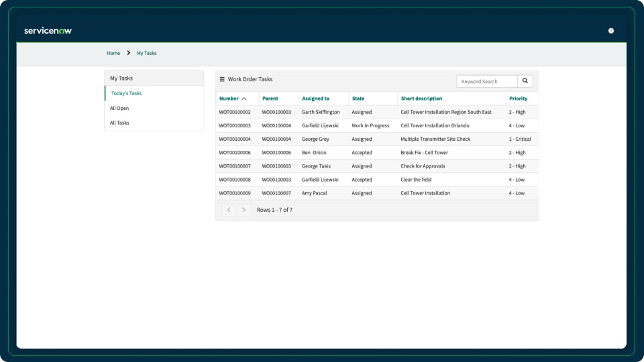Open the Work Order Tasks hamburger menu
Screen dimensions: 644x362
pos(222,79)
